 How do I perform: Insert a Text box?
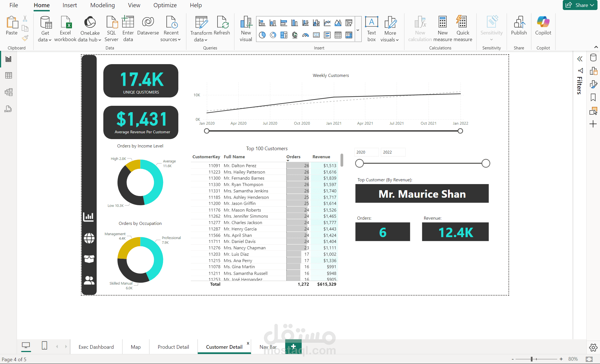pos(371,29)
